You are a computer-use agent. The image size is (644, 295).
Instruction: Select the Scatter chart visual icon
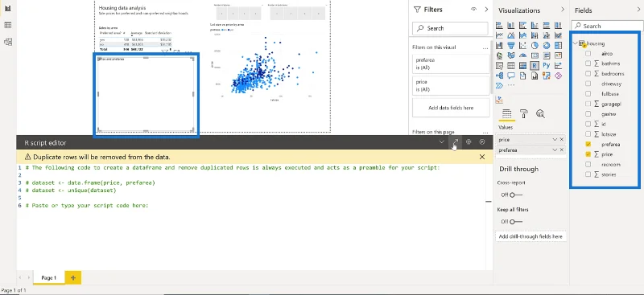(522, 46)
